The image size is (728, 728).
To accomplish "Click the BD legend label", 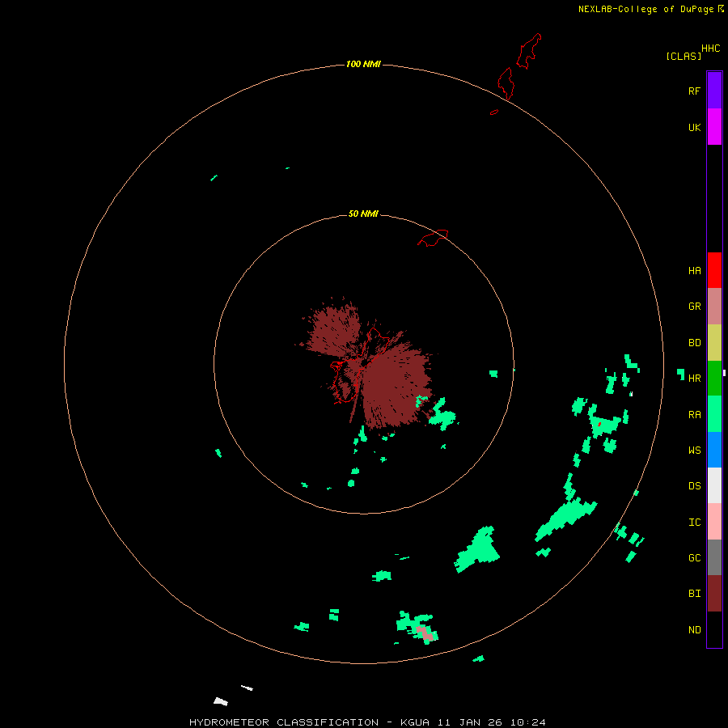I will point(694,343).
